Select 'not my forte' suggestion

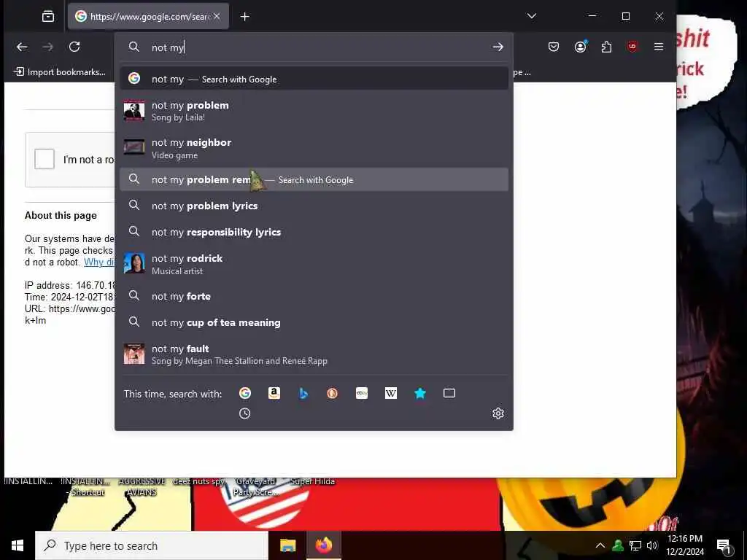click(314, 296)
